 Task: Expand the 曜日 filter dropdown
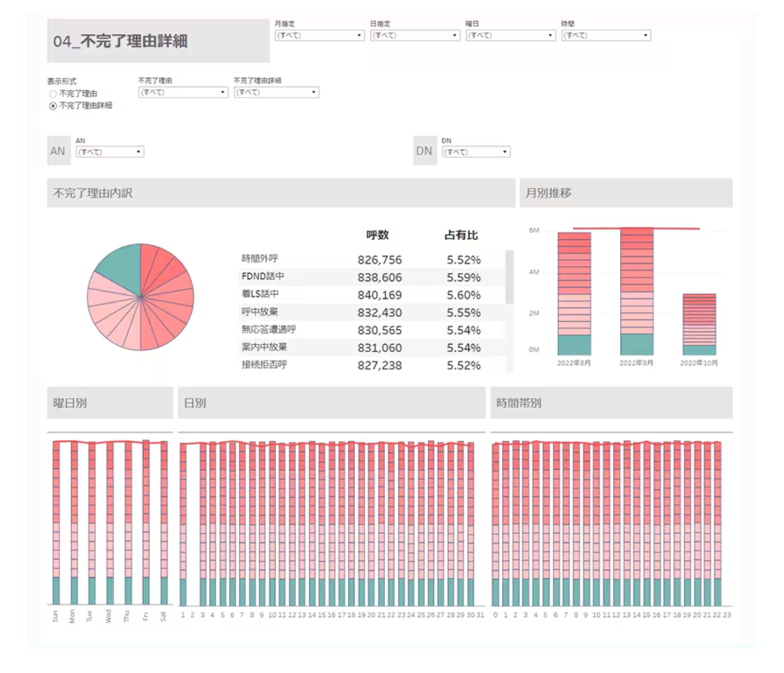(510, 36)
